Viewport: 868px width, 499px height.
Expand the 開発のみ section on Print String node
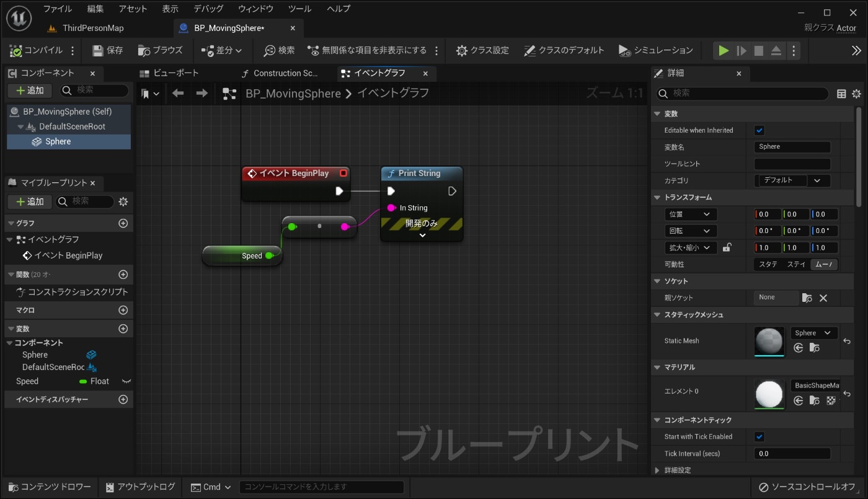422,235
